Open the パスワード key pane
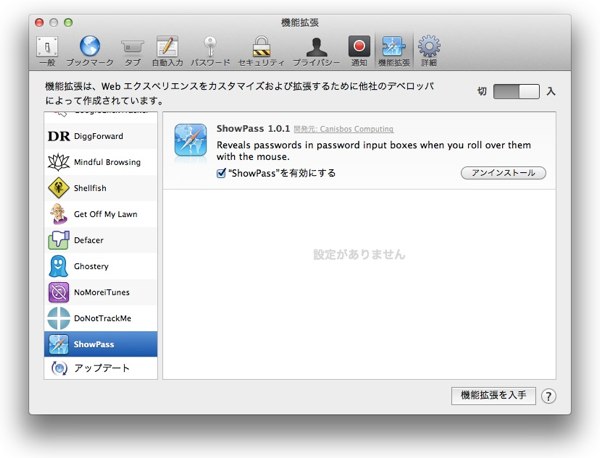The height and width of the screenshot is (458, 600). pyautogui.click(x=210, y=51)
